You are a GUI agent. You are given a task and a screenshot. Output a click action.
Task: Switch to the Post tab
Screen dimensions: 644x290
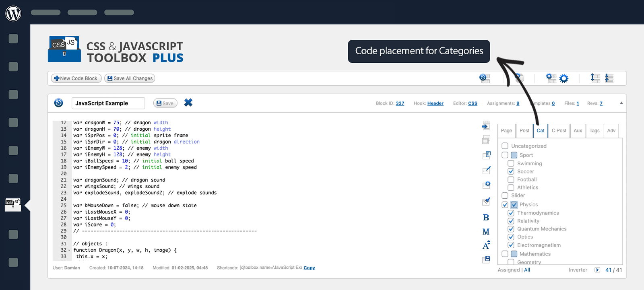click(524, 131)
